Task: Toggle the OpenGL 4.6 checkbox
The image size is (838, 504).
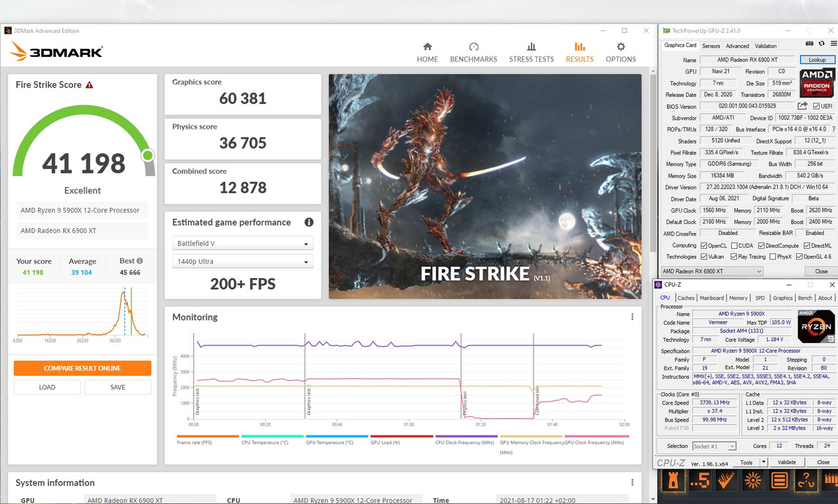Action: (x=800, y=257)
